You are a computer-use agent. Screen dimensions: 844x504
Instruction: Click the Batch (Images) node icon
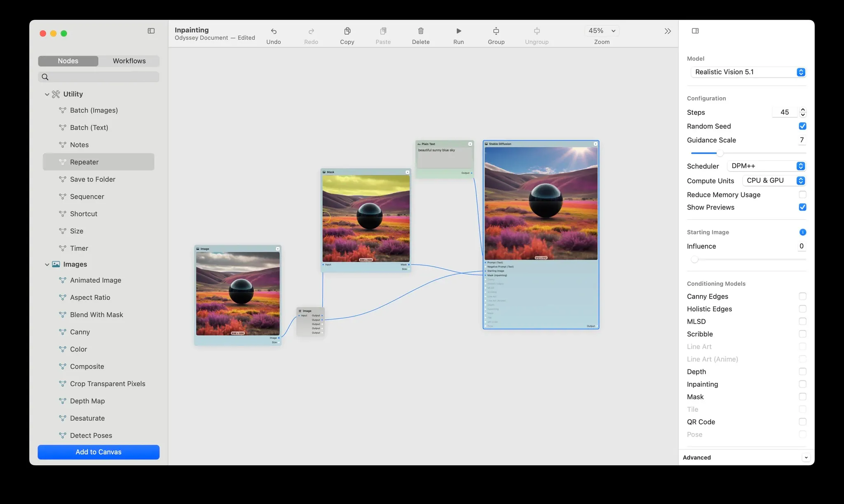click(x=63, y=110)
